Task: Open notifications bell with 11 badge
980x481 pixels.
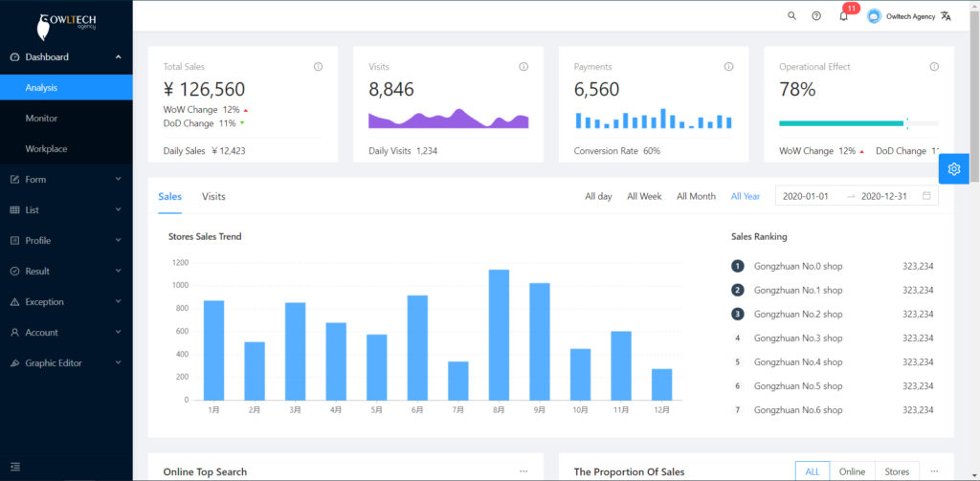Action: click(x=844, y=16)
